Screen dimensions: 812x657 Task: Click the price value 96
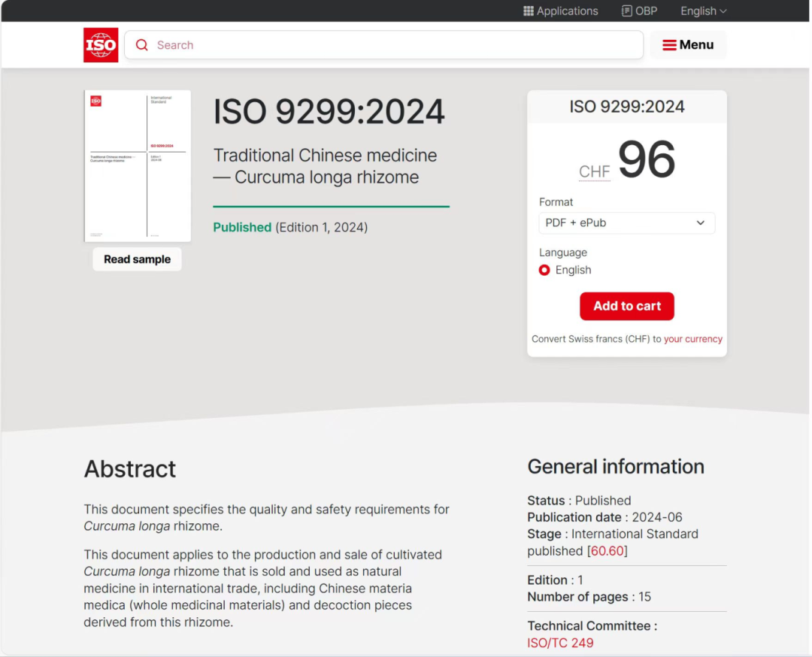(x=647, y=159)
